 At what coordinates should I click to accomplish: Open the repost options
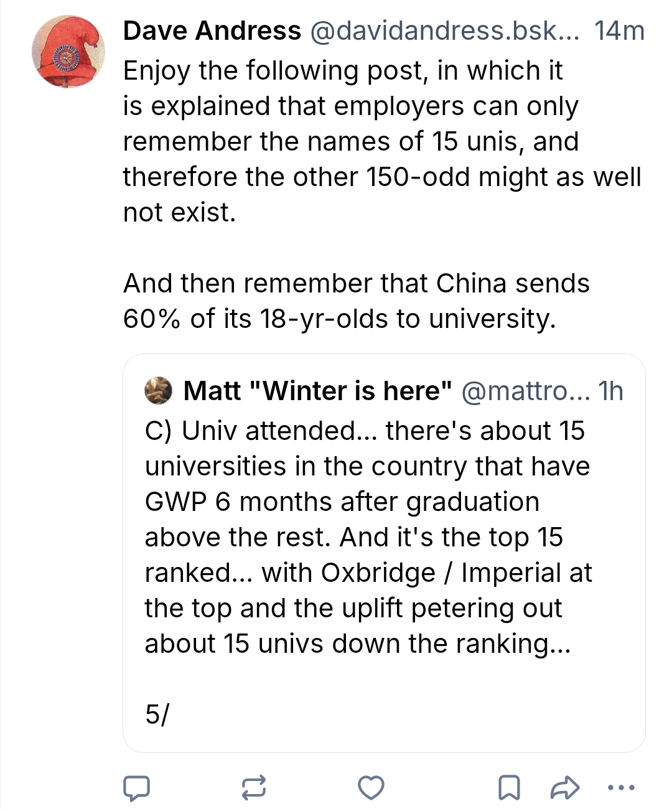[x=254, y=788]
